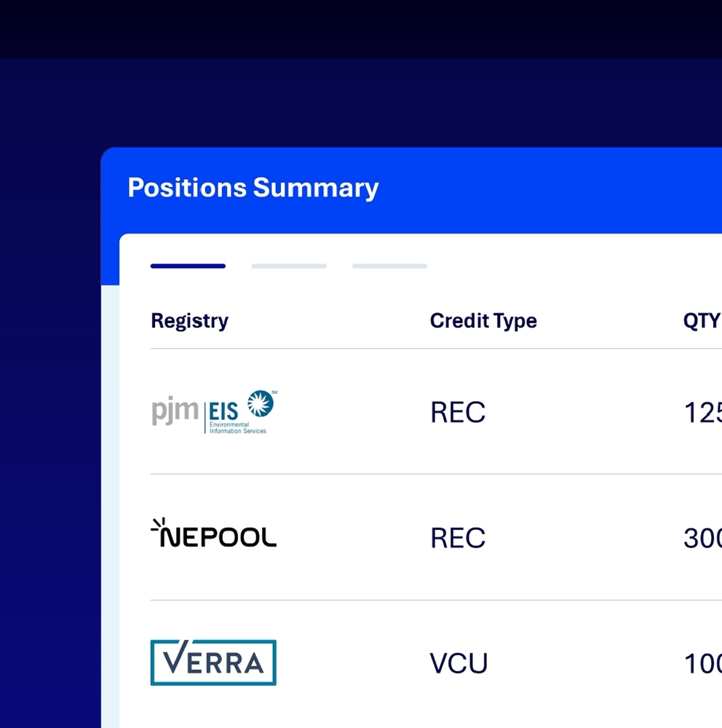Click the 300 quantity in NEPOOL row
This screenshot has width=722, height=728.
[x=703, y=539]
